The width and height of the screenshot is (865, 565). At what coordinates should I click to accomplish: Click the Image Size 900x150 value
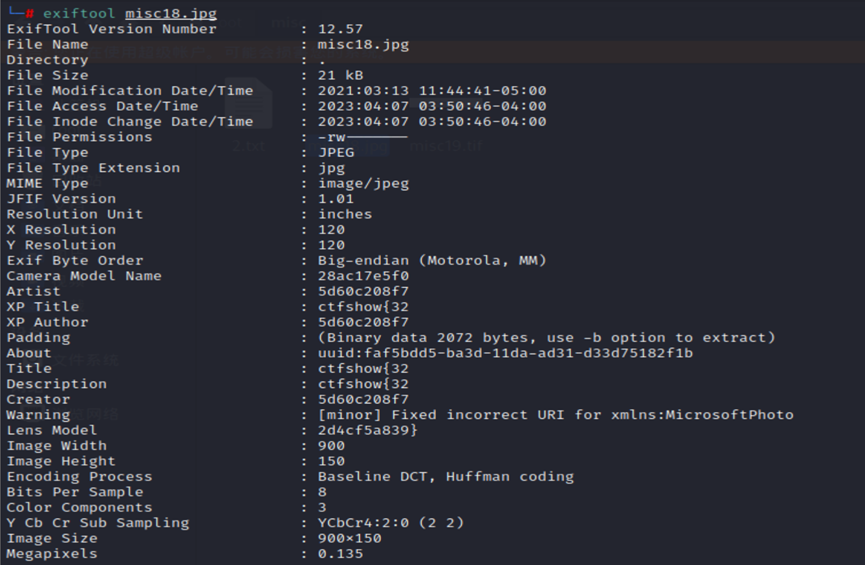pos(349,539)
